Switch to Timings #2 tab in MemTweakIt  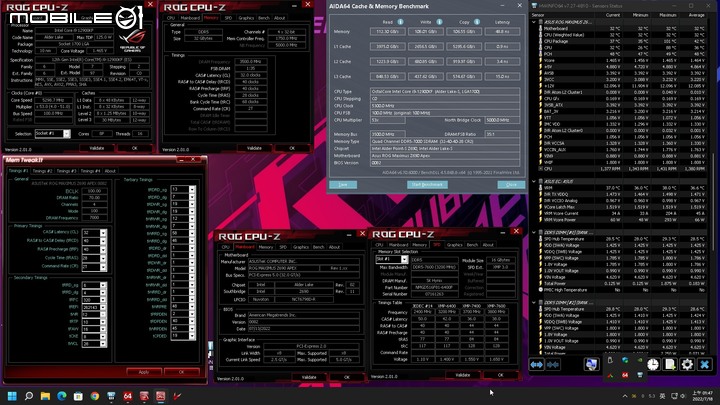(42, 171)
